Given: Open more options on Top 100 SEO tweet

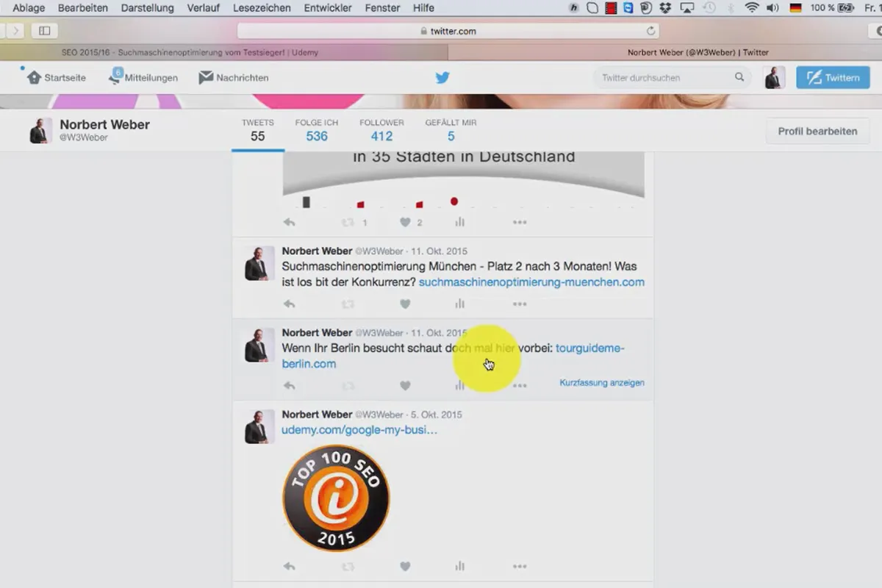Looking at the screenshot, I should pyautogui.click(x=520, y=566).
